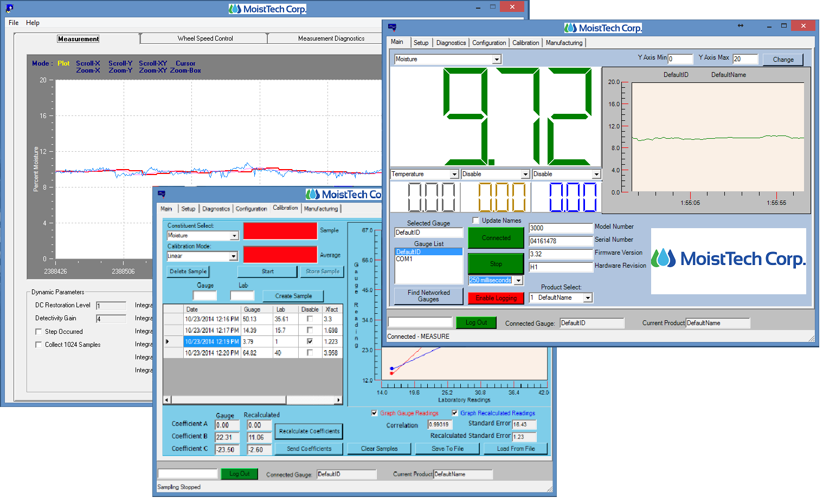Viewport: 823px width, 504px height.
Task: Click the resize arrows icon in the Main window title bar
Action: pos(741,25)
